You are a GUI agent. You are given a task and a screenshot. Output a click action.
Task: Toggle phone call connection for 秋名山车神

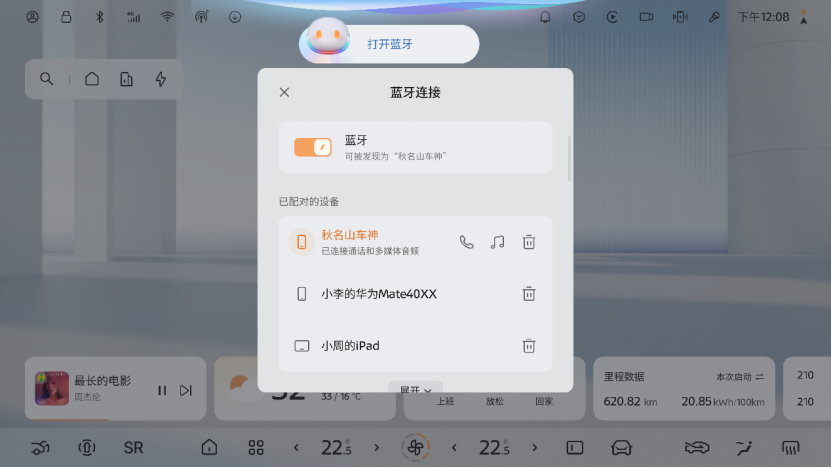[466, 242]
